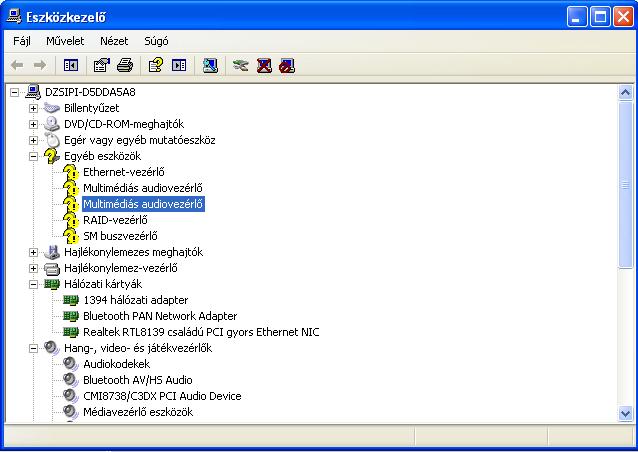
Task: Select the Bluetooth AV/HS Audio entry
Action: click(138, 380)
